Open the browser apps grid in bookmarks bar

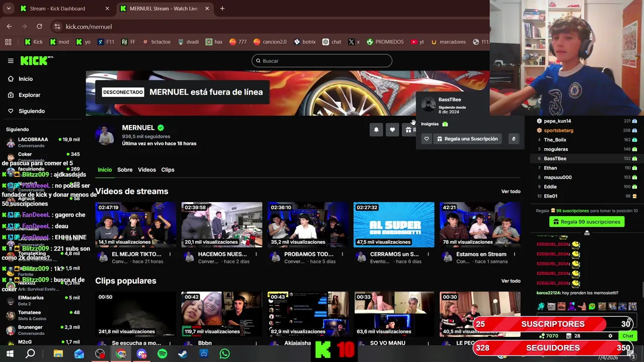[x=8, y=42]
